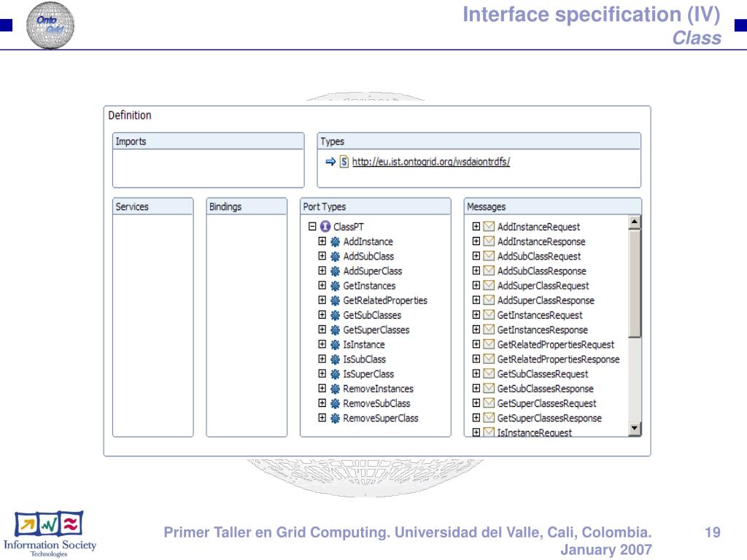
Task: Click the Imports panel header
Action: [208, 141]
